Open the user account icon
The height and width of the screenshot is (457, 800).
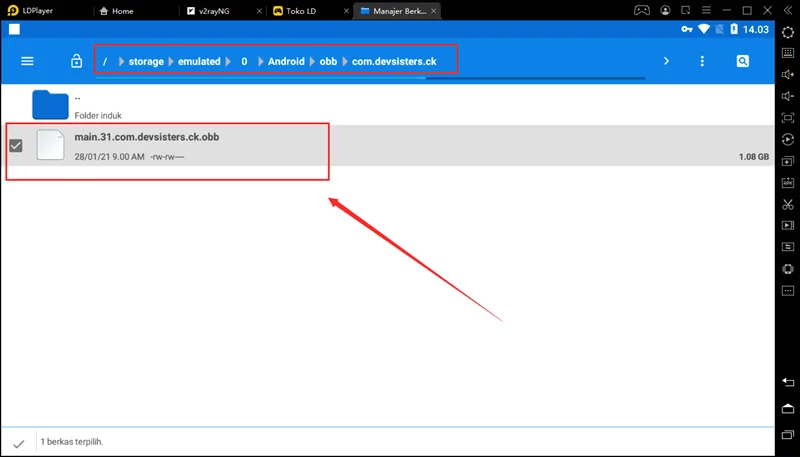(x=665, y=10)
